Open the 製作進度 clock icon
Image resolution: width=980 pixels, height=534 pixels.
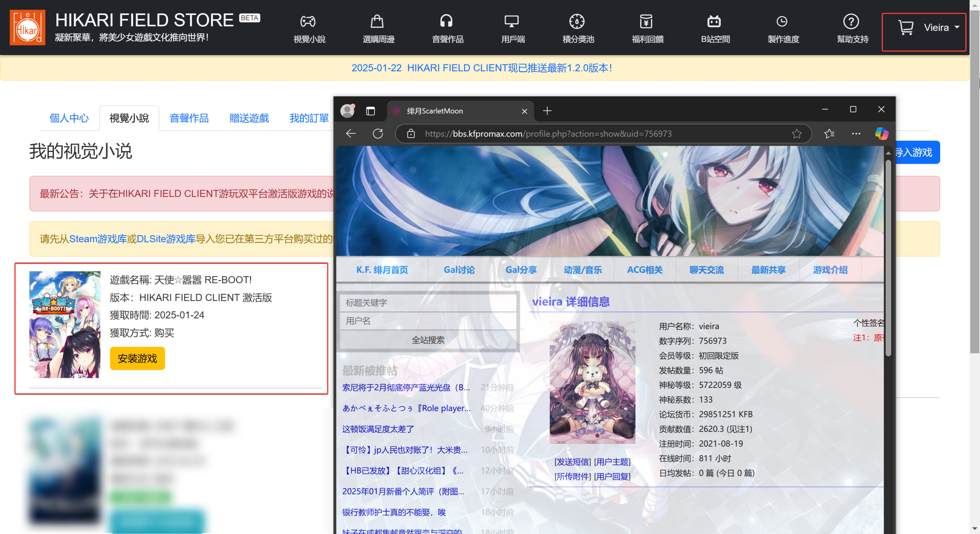click(x=782, y=21)
